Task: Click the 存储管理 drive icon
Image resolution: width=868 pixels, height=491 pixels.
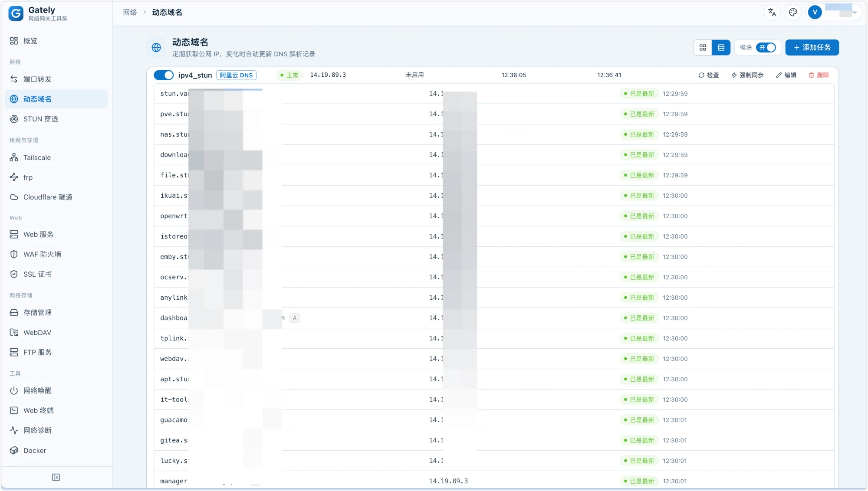Action: click(14, 312)
